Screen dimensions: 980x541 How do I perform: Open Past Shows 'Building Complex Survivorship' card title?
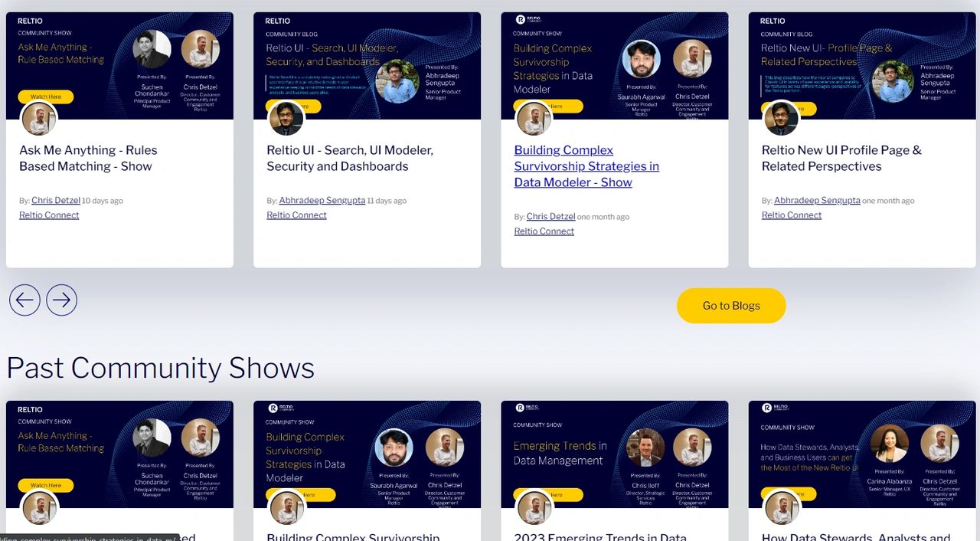353,536
